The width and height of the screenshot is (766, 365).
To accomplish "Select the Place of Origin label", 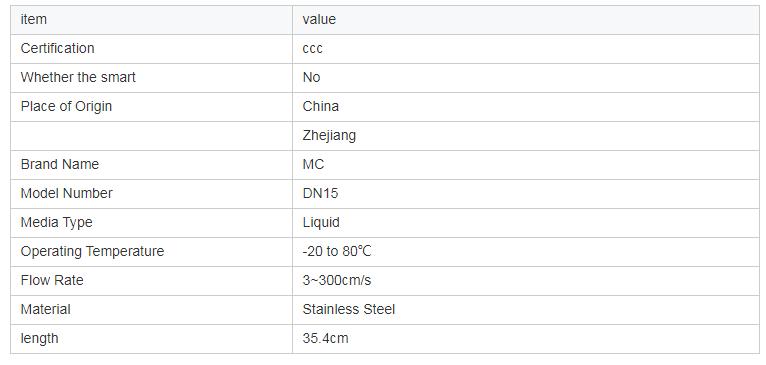I will [66, 107].
